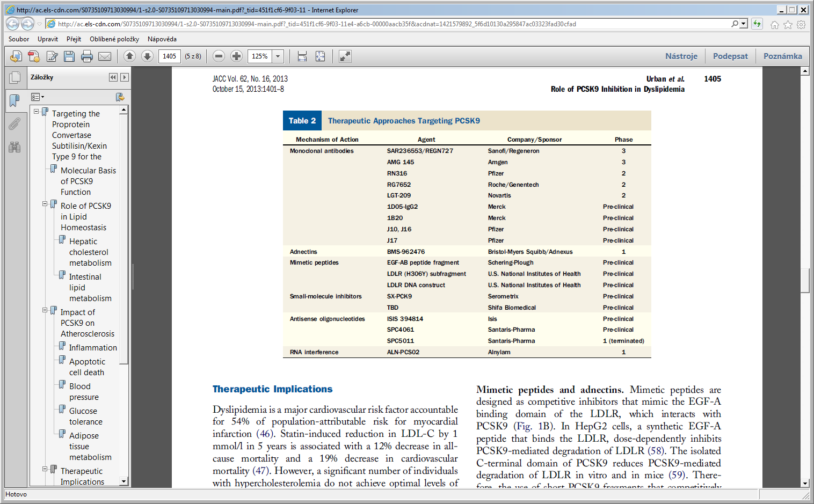Open IE home page icon

click(x=774, y=25)
